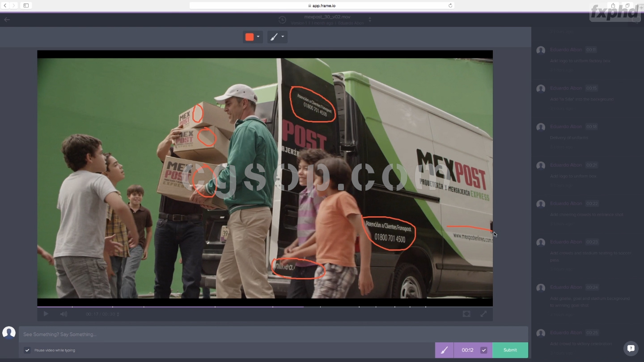Jump to the 00:11 comment timestamp
This screenshot has height=362, width=644.
click(x=591, y=50)
